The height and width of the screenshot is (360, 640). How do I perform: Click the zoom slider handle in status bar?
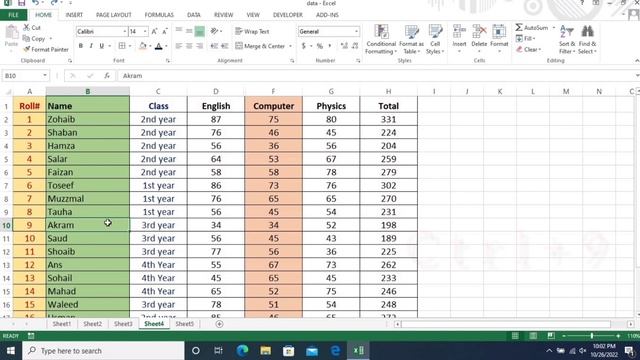[x=591, y=336]
